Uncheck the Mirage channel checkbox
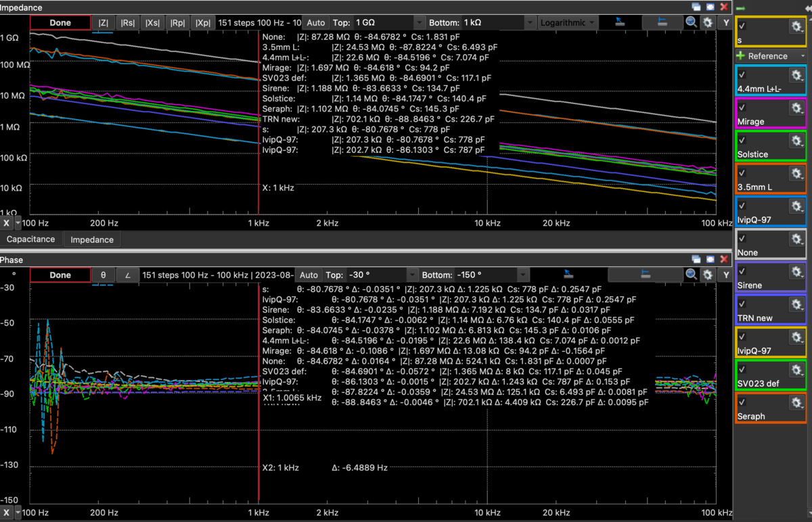Screen dimensions: 812x522 (x=742, y=108)
